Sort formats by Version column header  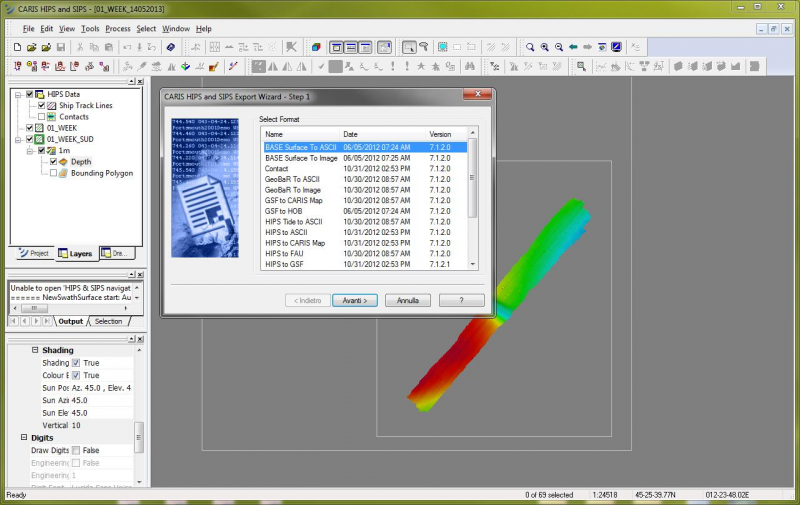click(x=446, y=134)
